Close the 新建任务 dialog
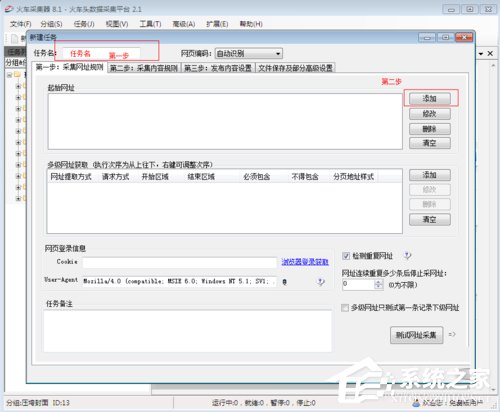This screenshot has height=412, width=500. pos(464,37)
